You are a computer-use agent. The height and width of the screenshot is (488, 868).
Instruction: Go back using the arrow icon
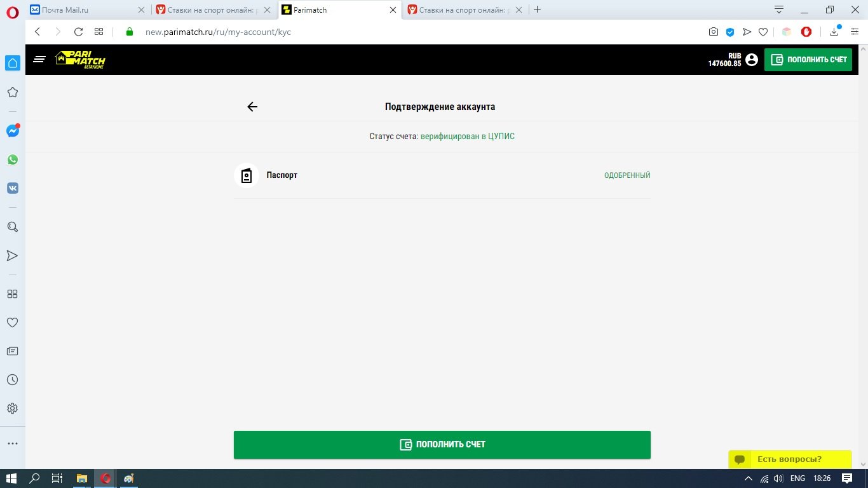(x=252, y=107)
